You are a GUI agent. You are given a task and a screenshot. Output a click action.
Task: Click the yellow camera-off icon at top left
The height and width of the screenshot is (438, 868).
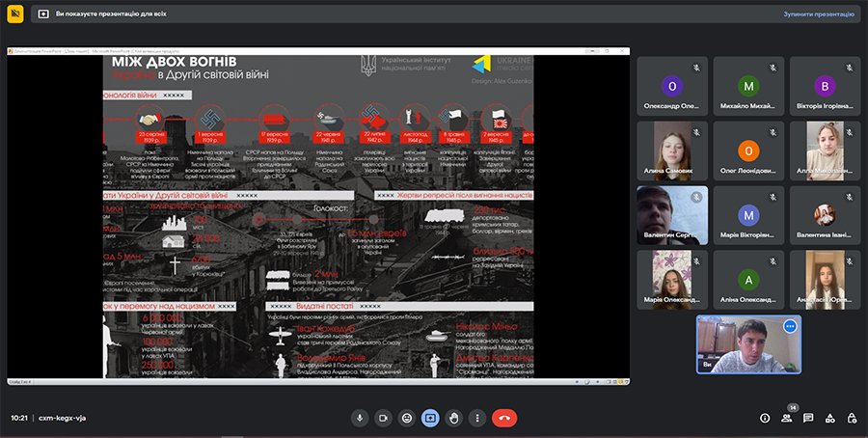point(14,14)
